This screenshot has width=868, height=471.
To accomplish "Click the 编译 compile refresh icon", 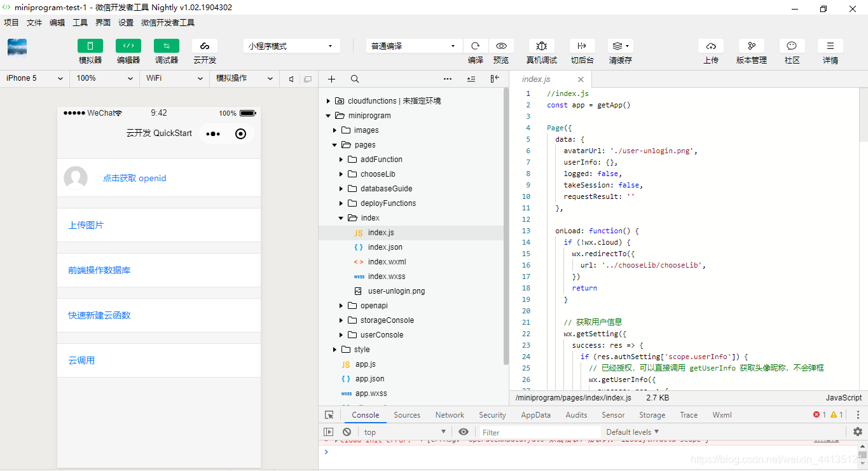I will tap(475, 46).
